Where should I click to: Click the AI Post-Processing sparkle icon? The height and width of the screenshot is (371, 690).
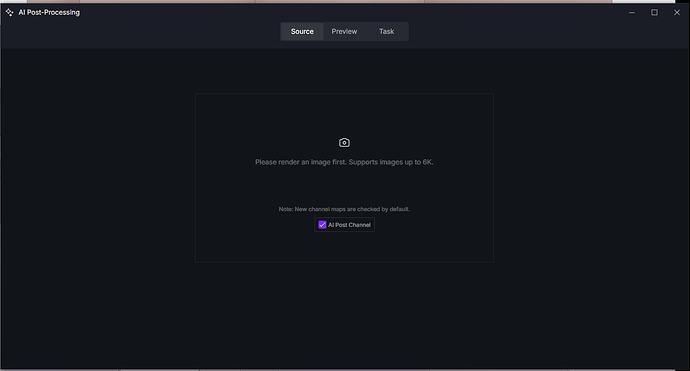[10, 12]
